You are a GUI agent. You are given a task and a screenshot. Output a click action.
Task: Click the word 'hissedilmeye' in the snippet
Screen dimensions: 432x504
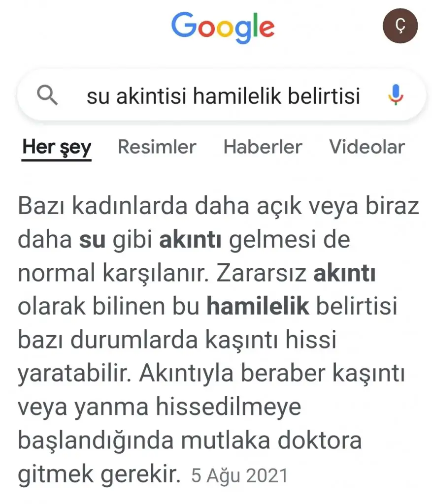point(229,408)
